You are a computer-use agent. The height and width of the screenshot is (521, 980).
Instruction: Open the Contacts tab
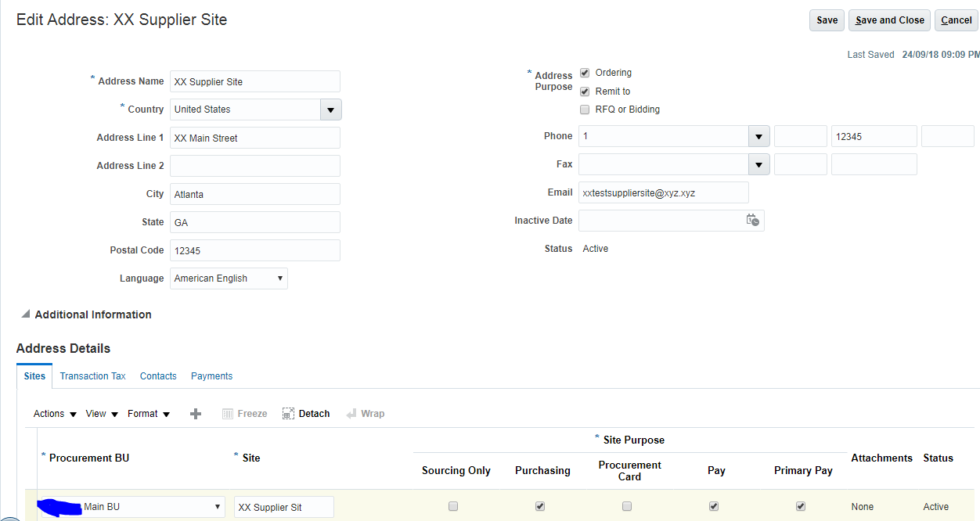[x=158, y=376]
